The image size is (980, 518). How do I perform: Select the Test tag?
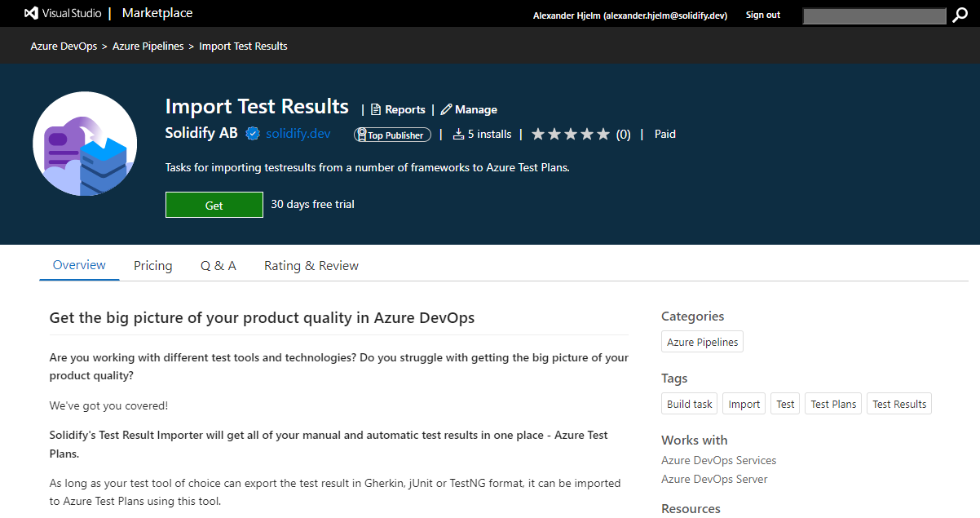pyautogui.click(x=786, y=404)
